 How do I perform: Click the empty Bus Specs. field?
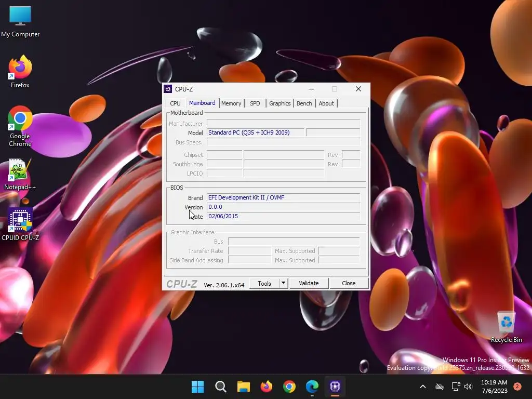click(x=283, y=142)
